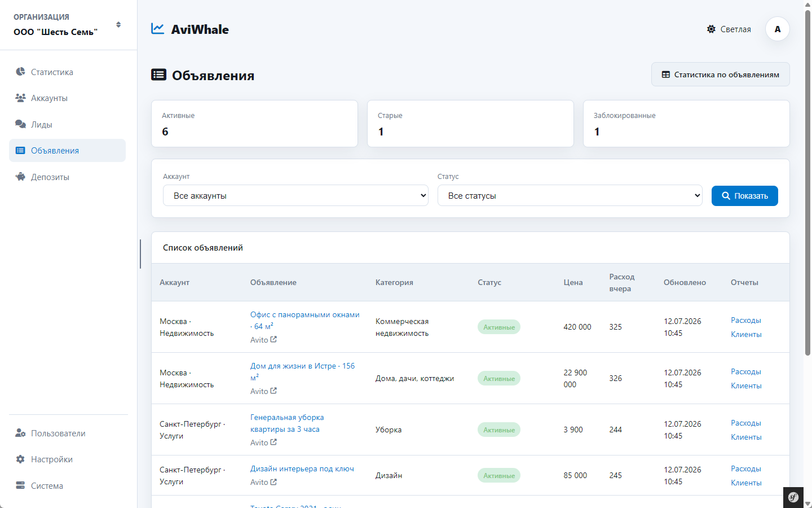Viewport: 812px width, 508px height.
Task: Go to Статистика in sidebar
Action: pyautogui.click(x=67, y=72)
